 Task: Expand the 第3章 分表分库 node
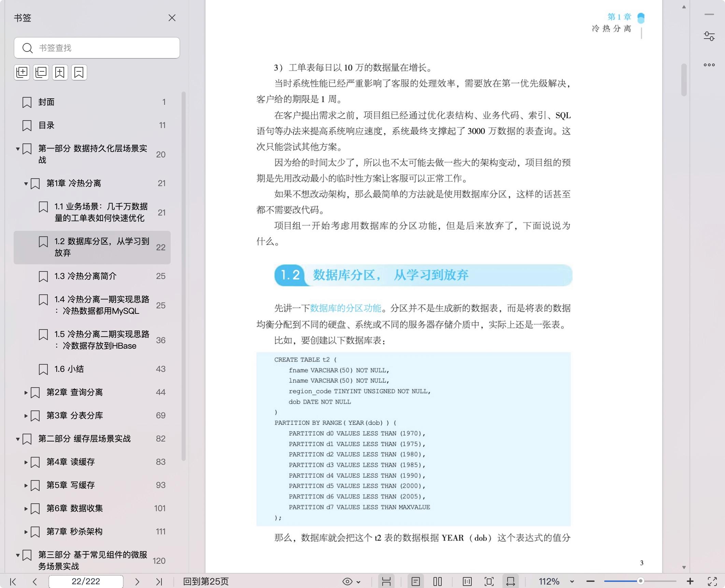click(x=26, y=416)
